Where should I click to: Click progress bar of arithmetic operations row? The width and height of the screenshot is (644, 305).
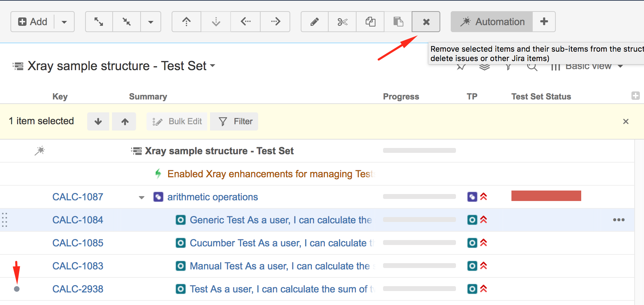pyautogui.click(x=419, y=196)
